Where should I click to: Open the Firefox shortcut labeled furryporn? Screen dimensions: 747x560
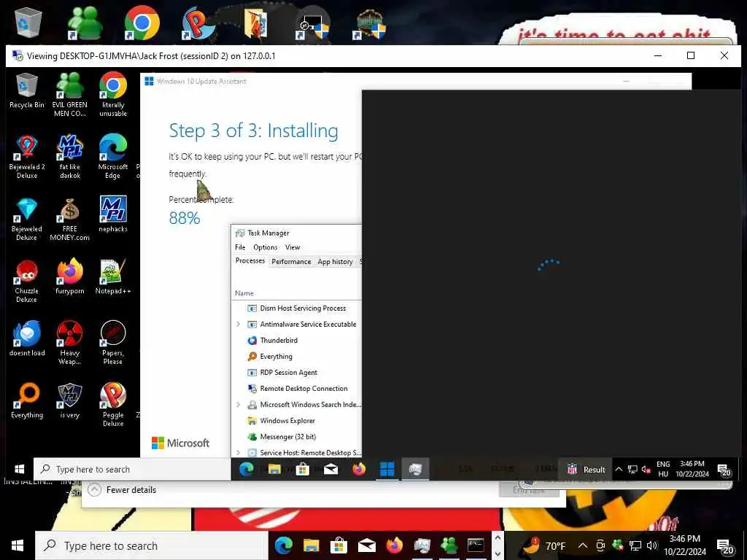pyautogui.click(x=69, y=276)
